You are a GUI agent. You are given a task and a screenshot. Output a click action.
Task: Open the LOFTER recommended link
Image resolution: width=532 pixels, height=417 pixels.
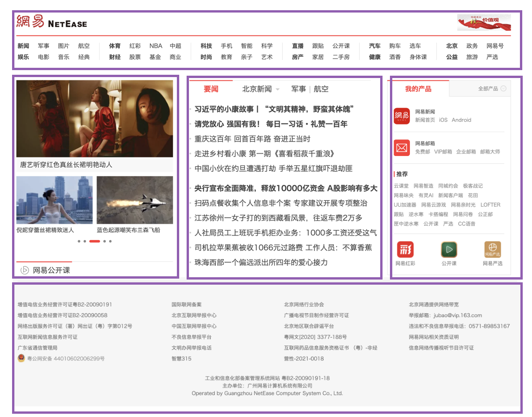tap(490, 205)
